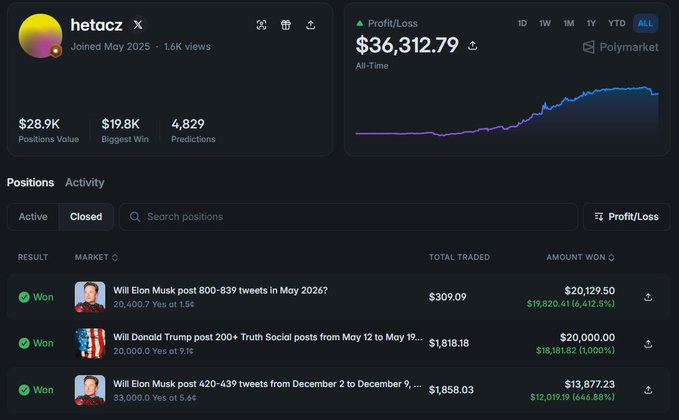Click the $19,820.41 (6,412.5%) profit
Viewport: 679px width, 420px height.
[571, 304]
